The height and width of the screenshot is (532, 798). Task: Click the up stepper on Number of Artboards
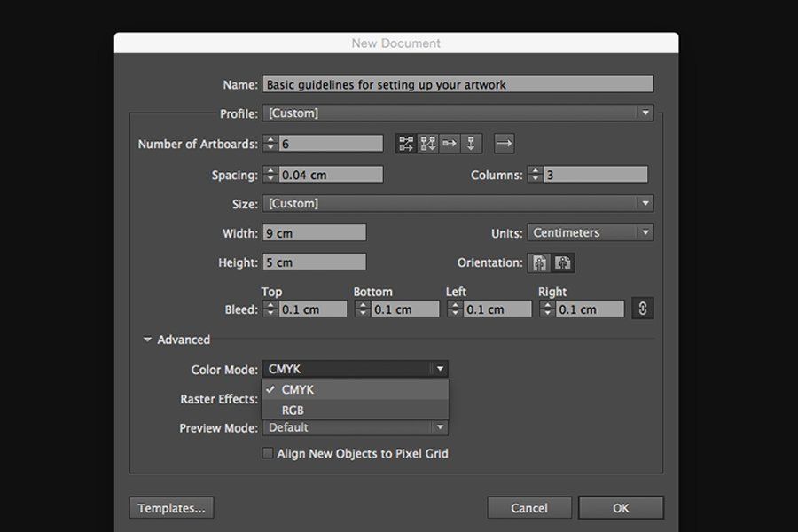pos(270,138)
